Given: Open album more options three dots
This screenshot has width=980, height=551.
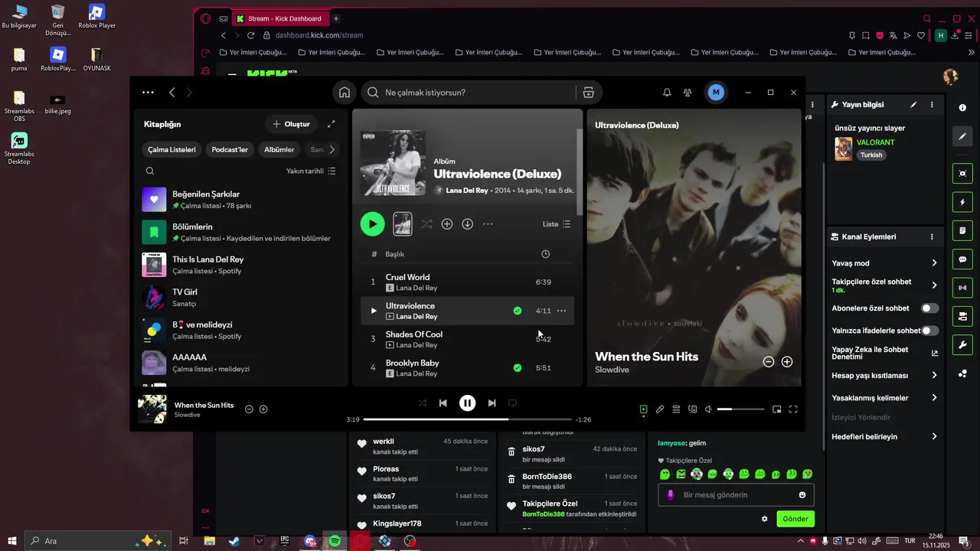Looking at the screenshot, I should 488,224.
